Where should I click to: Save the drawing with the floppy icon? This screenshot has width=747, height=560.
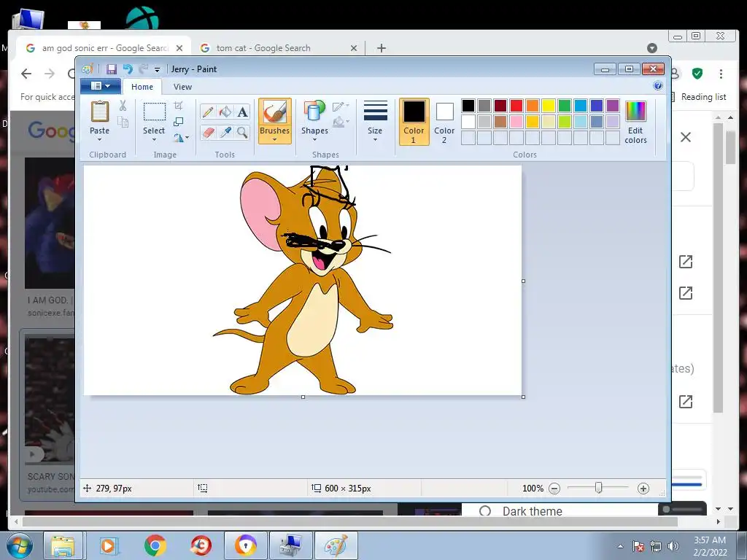pos(112,69)
